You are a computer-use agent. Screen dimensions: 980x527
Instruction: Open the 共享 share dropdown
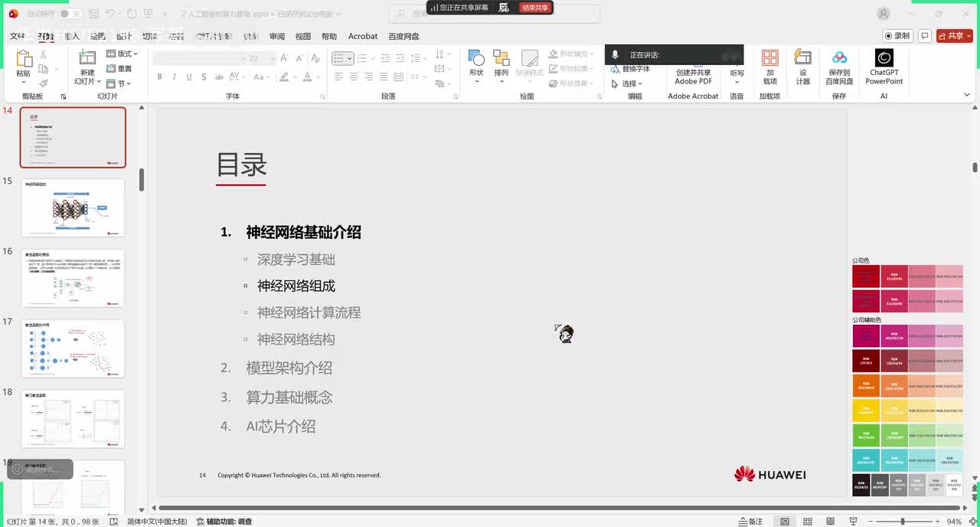[x=954, y=36]
